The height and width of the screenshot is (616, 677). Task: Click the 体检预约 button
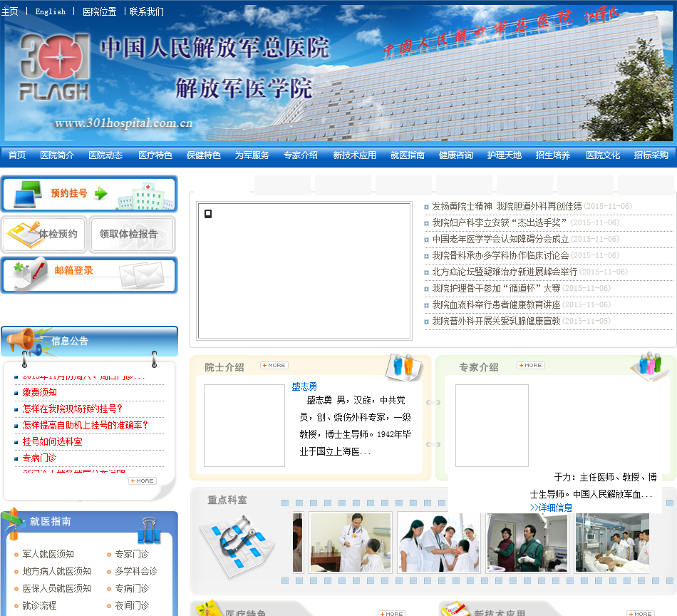[x=44, y=234]
